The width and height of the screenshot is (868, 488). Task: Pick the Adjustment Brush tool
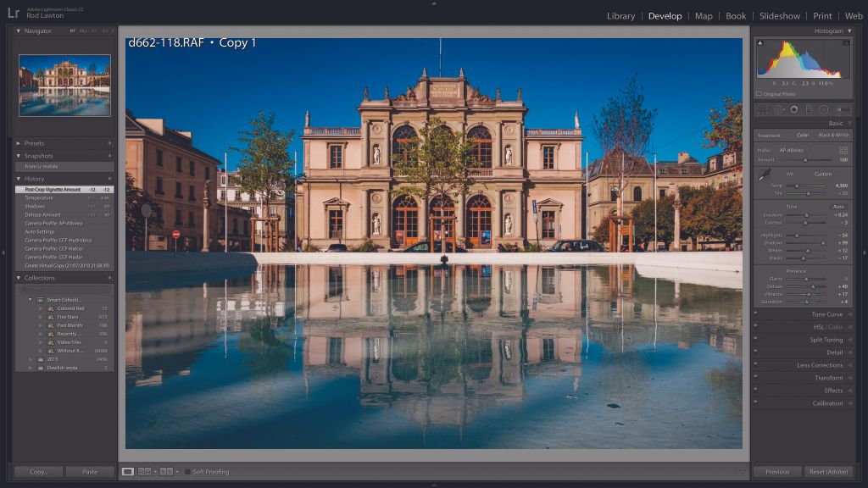click(840, 109)
